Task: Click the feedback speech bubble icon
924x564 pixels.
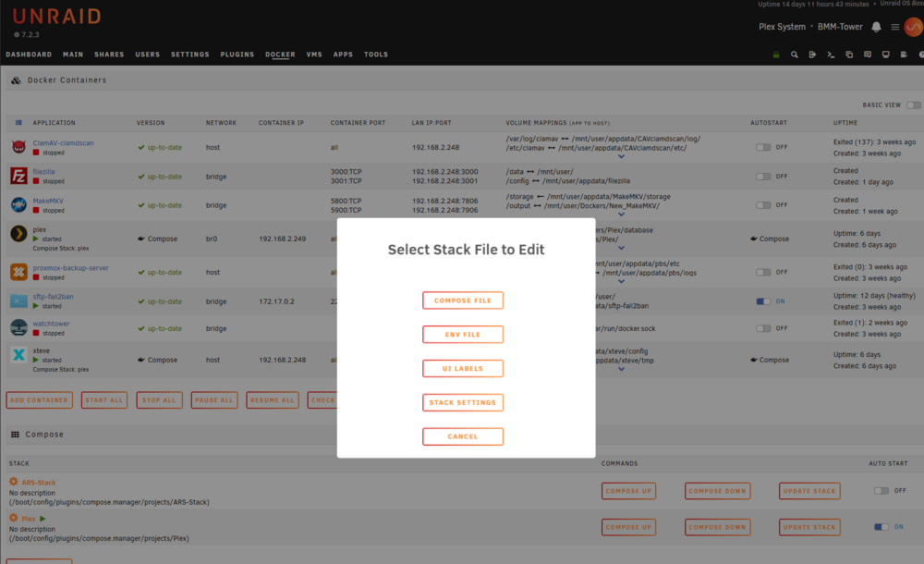Action: pos(868,55)
